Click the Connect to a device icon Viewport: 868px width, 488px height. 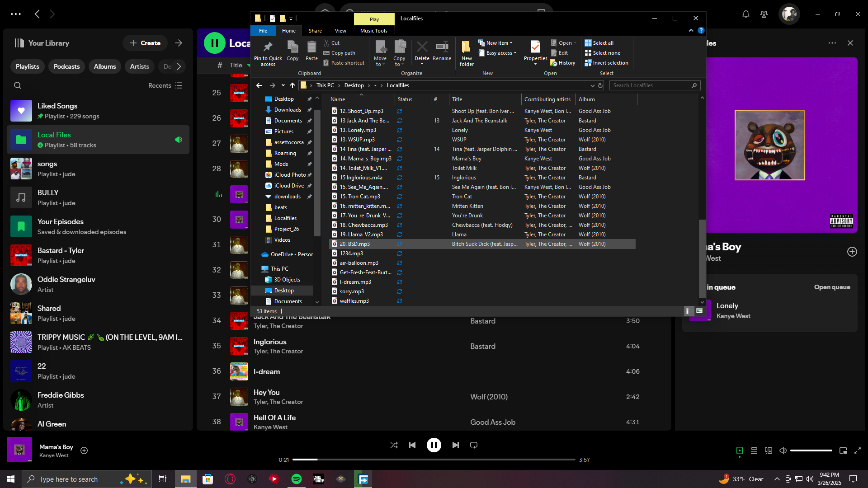[x=769, y=450]
